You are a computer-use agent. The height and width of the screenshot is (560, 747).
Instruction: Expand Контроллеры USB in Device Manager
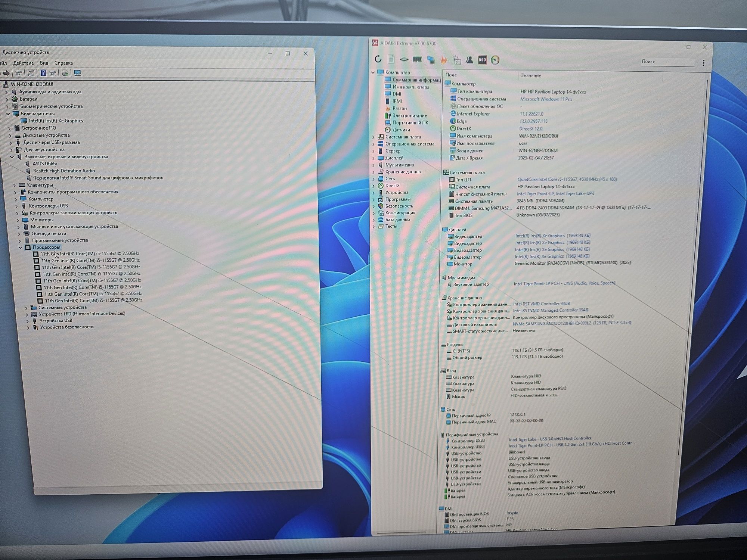pyautogui.click(x=16, y=206)
